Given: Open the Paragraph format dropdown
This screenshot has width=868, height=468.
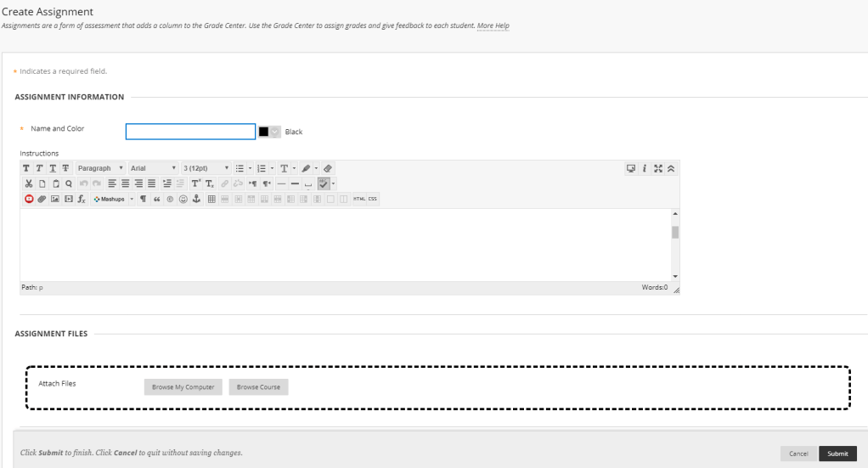Looking at the screenshot, I should tap(101, 168).
